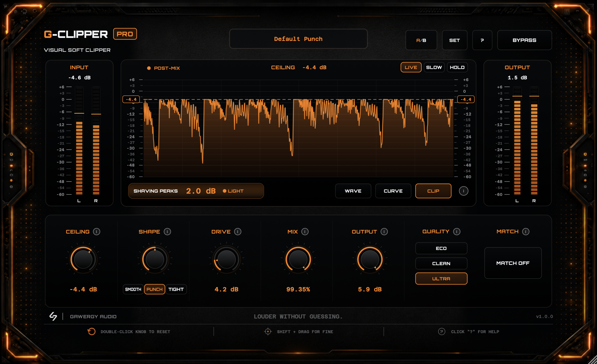This screenshot has width=597, height=364.
Task: Click the orange dot beside LIGHT
Action: 224,191
